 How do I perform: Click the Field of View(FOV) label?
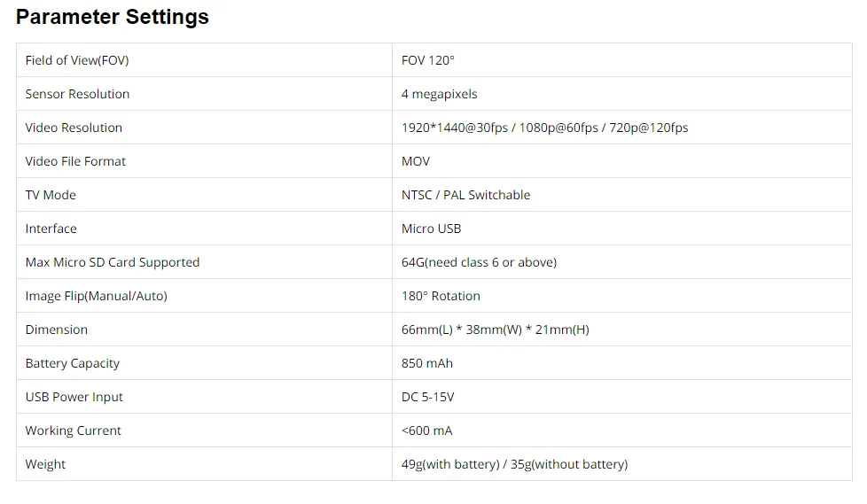tap(77, 60)
